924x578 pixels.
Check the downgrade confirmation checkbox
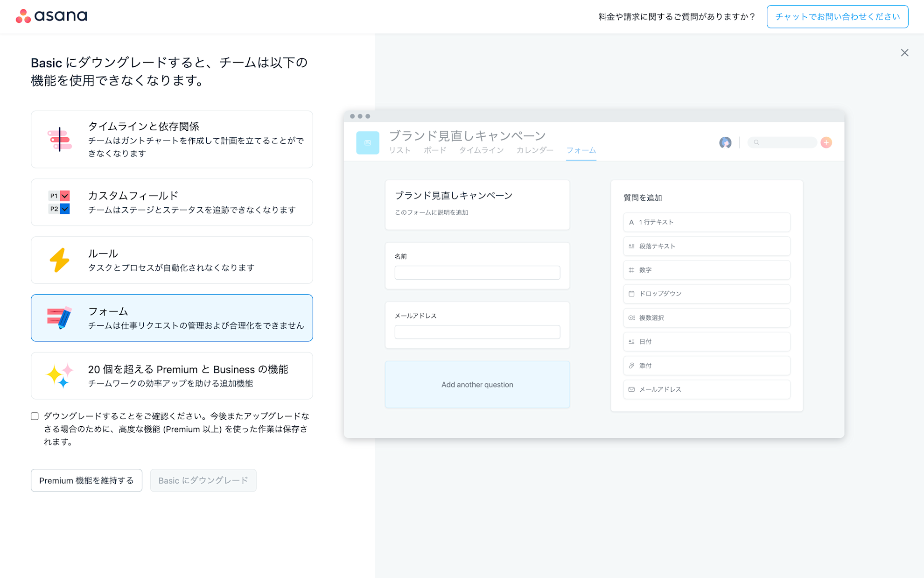35,416
